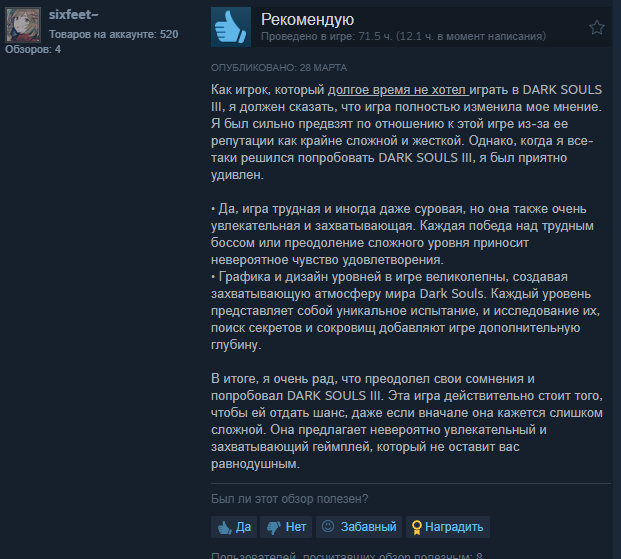Open the sixfeet~ profile name link
Image resolution: width=621 pixels, height=559 pixels.
click(74, 15)
